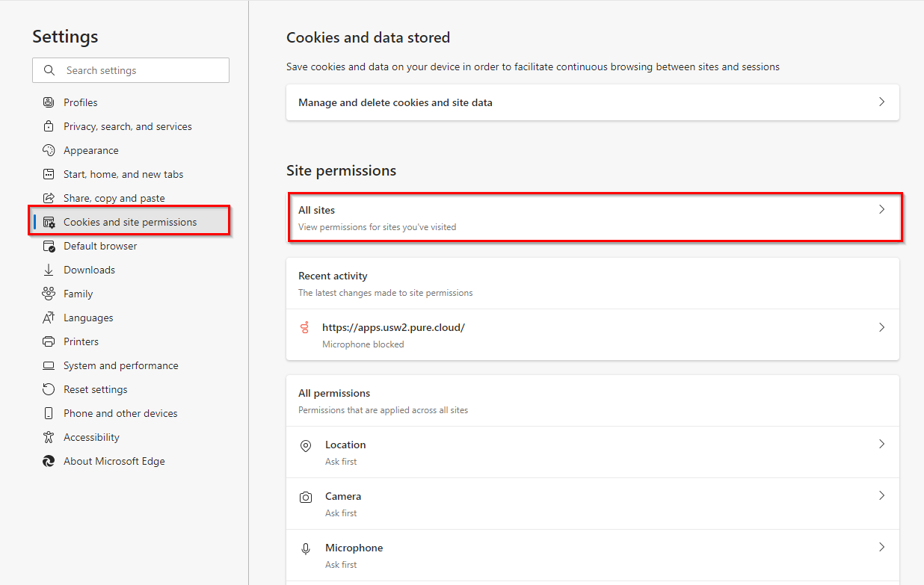Screen dimensions: 924x585
Task: Click the Printers icon in sidebar
Action: tap(49, 341)
